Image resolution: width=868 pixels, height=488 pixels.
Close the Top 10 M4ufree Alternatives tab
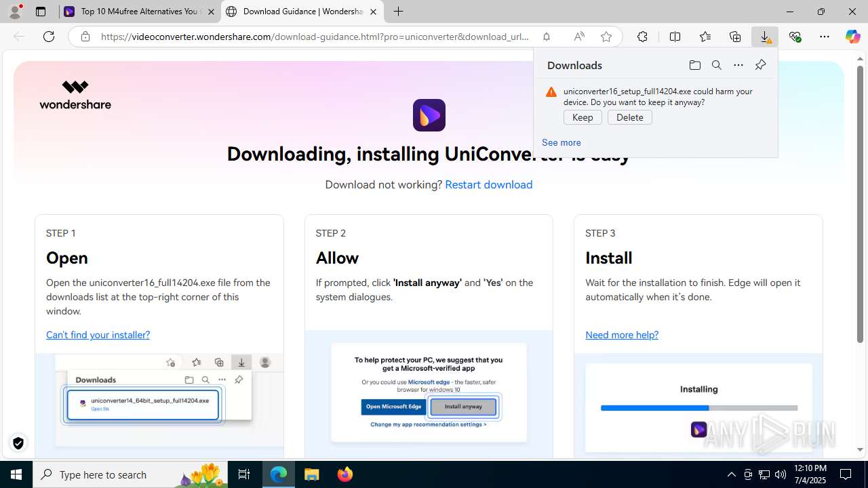tap(211, 12)
